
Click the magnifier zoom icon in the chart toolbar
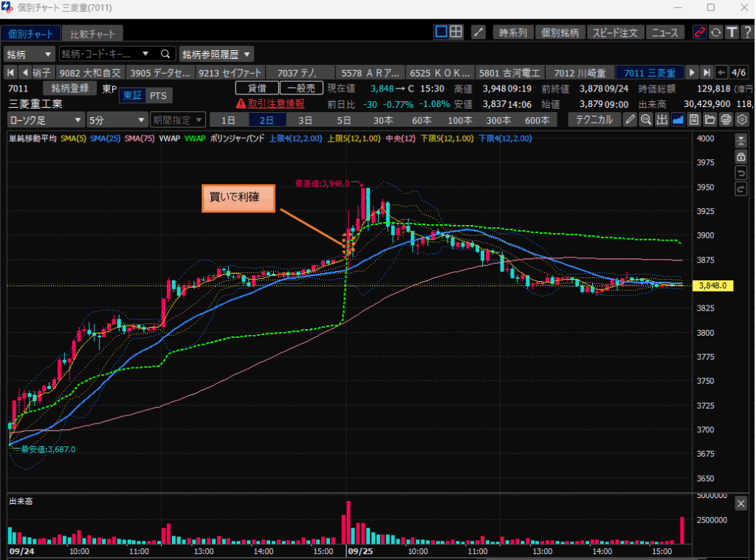tap(645, 120)
